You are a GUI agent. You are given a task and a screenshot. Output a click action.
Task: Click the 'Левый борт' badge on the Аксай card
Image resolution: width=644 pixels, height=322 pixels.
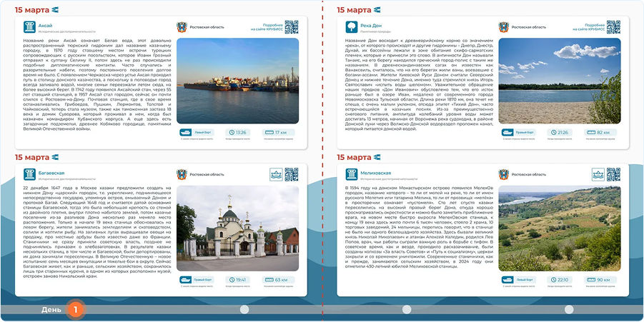pos(197,133)
